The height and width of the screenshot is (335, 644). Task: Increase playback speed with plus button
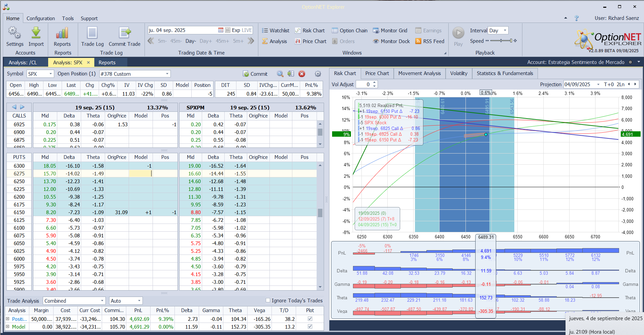(x=515, y=41)
